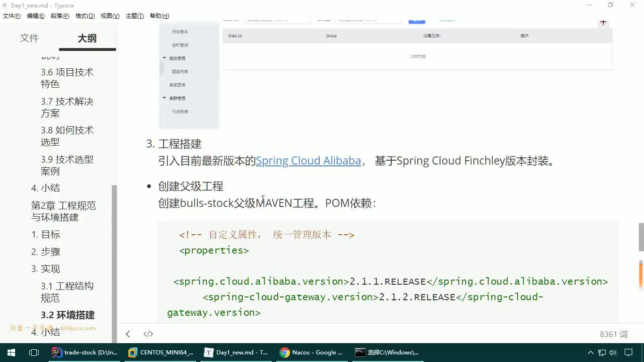This screenshot has height=362, width=644.
Task: Go to outline entry 2. 步骤
Action: (x=46, y=252)
